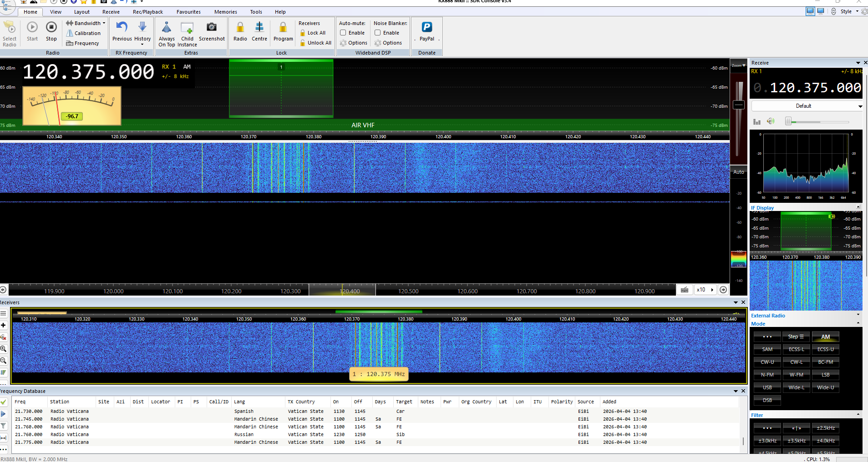Open the Frequency tool in Radio group
The height and width of the screenshot is (462, 868).
pyautogui.click(x=82, y=43)
